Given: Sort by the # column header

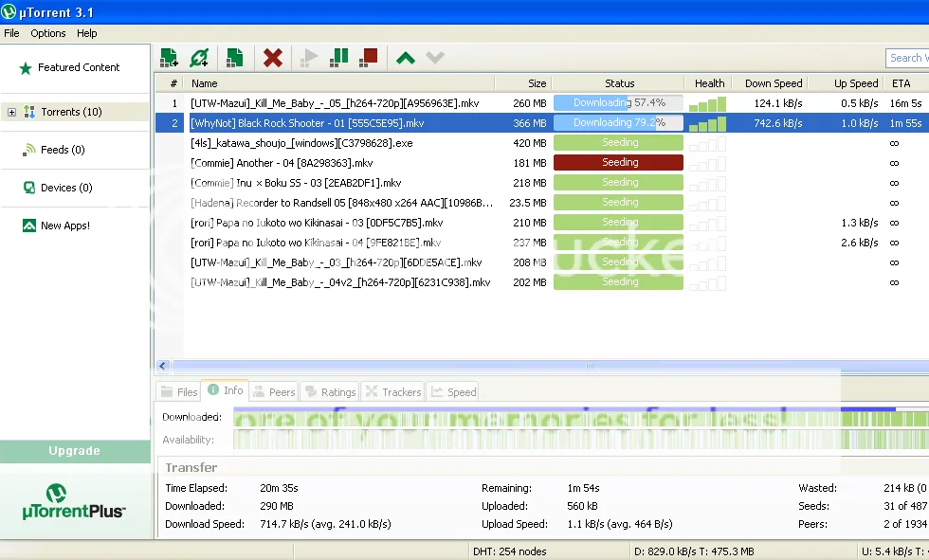Looking at the screenshot, I should click(170, 83).
